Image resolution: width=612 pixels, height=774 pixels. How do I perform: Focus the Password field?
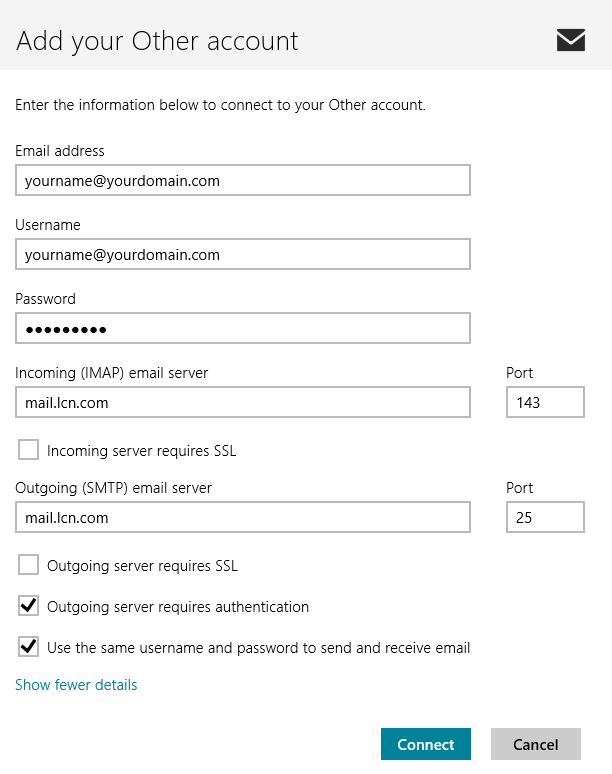pyautogui.click(x=243, y=328)
